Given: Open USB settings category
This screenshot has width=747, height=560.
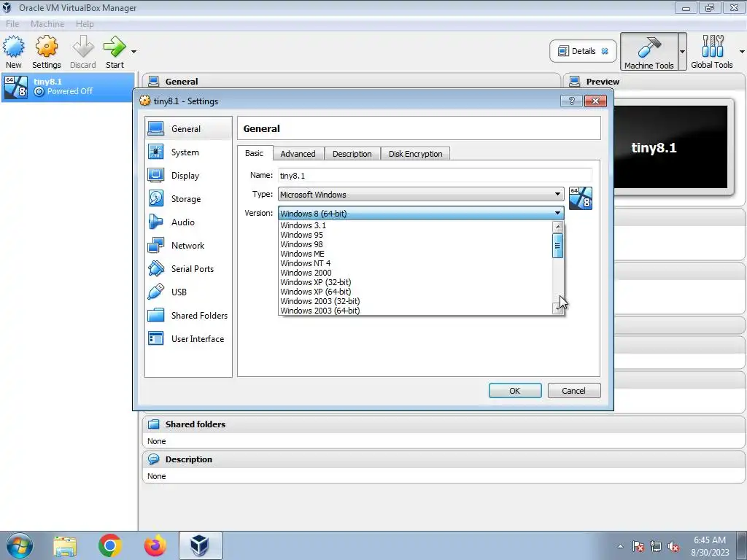Looking at the screenshot, I should pos(188,292).
